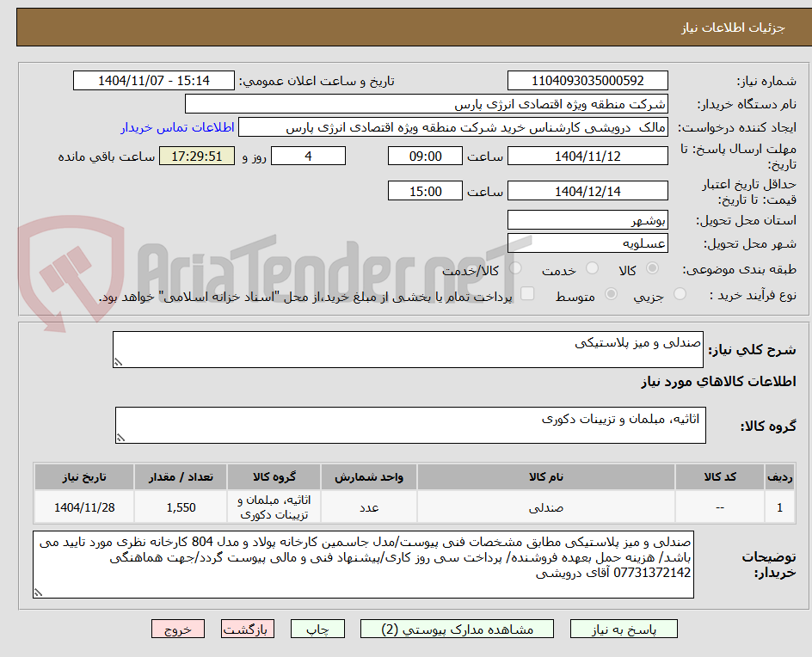812x657 pixels.
Task: Open مشاهده مدارک پیوستی (2) attachments
Action: 457,629
